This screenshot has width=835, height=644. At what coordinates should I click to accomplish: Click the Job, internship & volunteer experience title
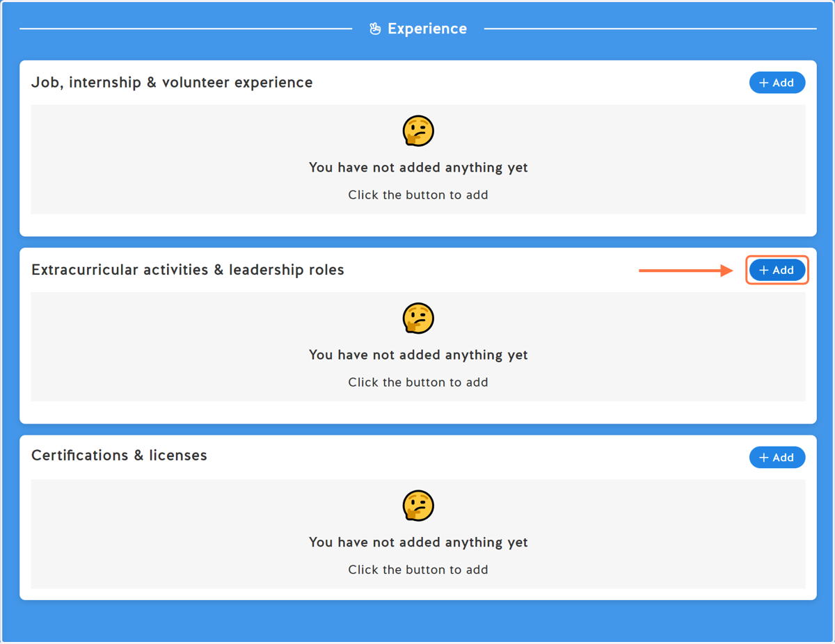172,83
